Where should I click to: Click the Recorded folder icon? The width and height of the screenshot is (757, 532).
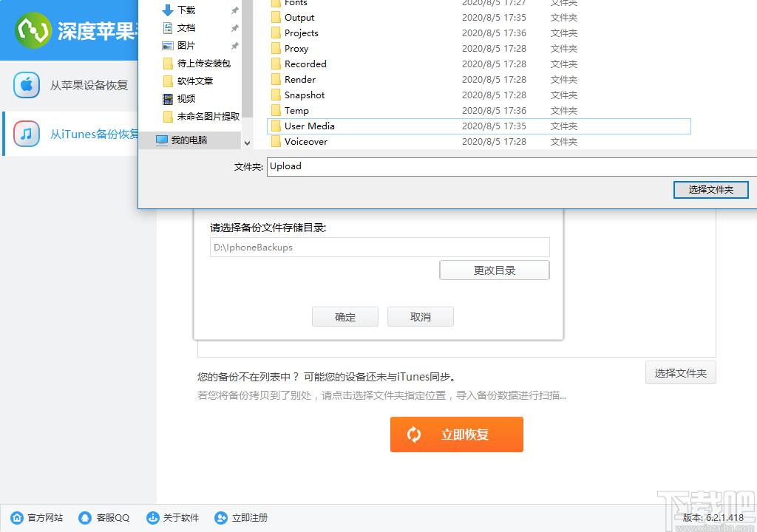(x=276, y=64)
